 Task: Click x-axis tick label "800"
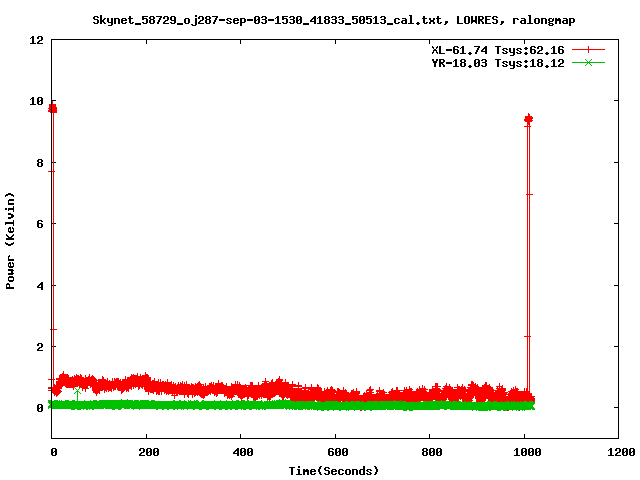tap(432, 452)
